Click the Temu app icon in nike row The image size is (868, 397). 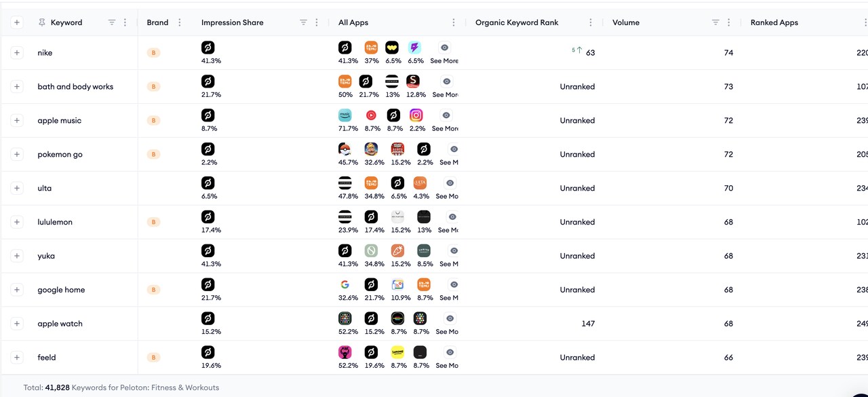371,48
